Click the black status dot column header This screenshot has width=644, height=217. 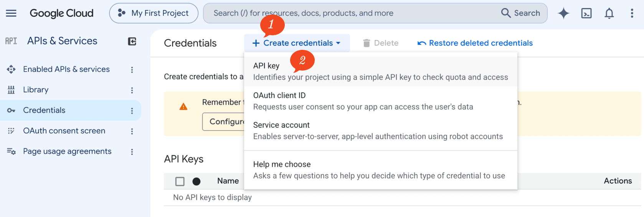(x=197, y=181)
